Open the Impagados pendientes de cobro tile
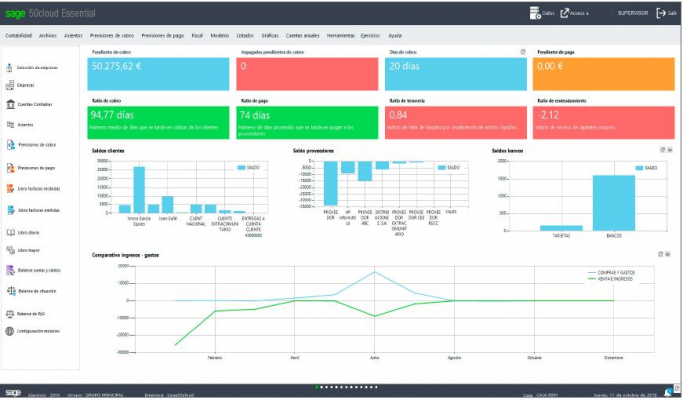This screenshot has height=400, width=683. [x=307, y=74]
